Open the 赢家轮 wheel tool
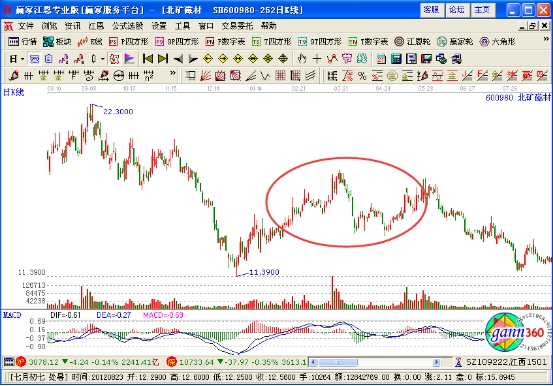The image size is (553, 386). pos(455,42)
